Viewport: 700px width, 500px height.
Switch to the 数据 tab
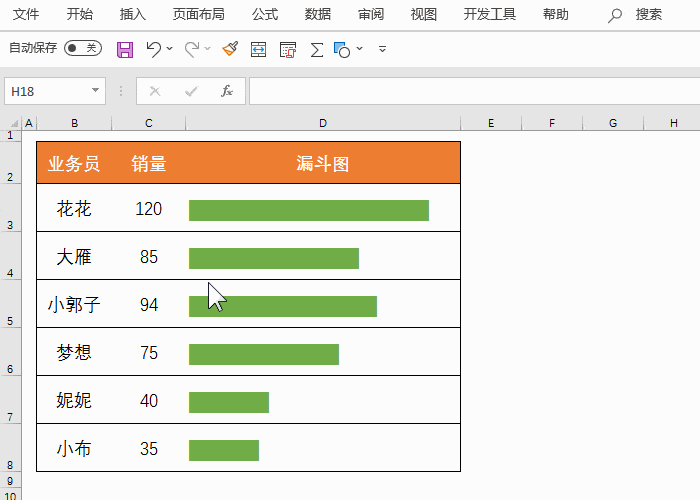318,14
